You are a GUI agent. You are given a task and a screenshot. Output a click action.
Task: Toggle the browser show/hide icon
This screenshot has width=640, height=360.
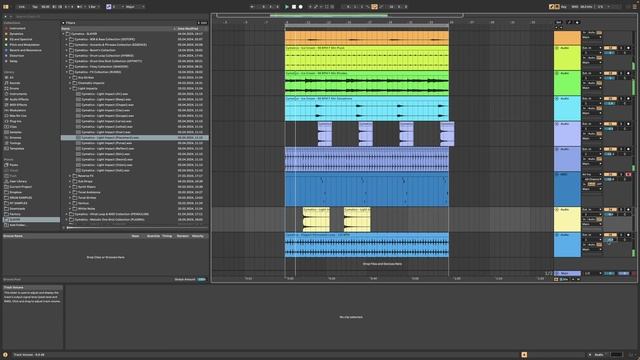click(x=6, y=7)
